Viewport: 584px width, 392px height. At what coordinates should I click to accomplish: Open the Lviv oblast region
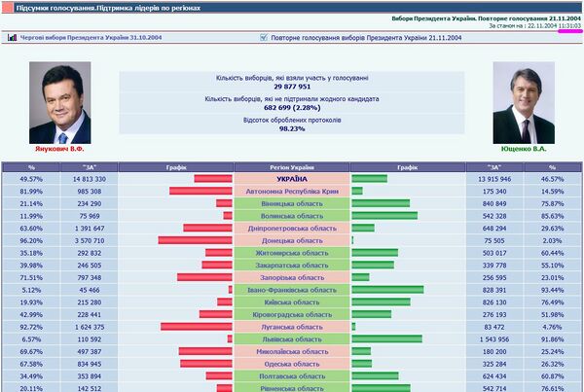tap(292, 339)
